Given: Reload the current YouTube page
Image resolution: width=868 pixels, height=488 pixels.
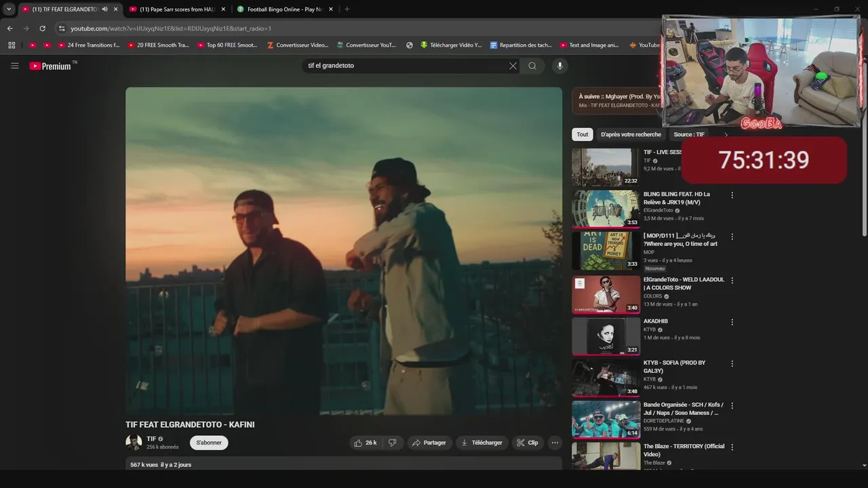Looking at the screenshot, I should [x=42, y=28].
